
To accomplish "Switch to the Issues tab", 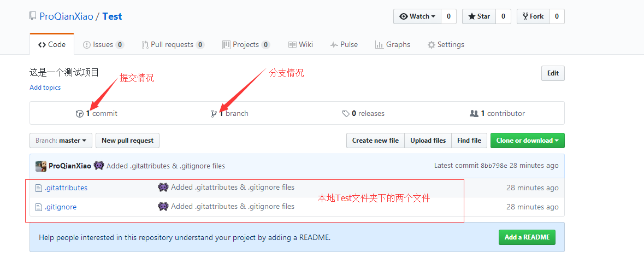I will pos(103,44).
